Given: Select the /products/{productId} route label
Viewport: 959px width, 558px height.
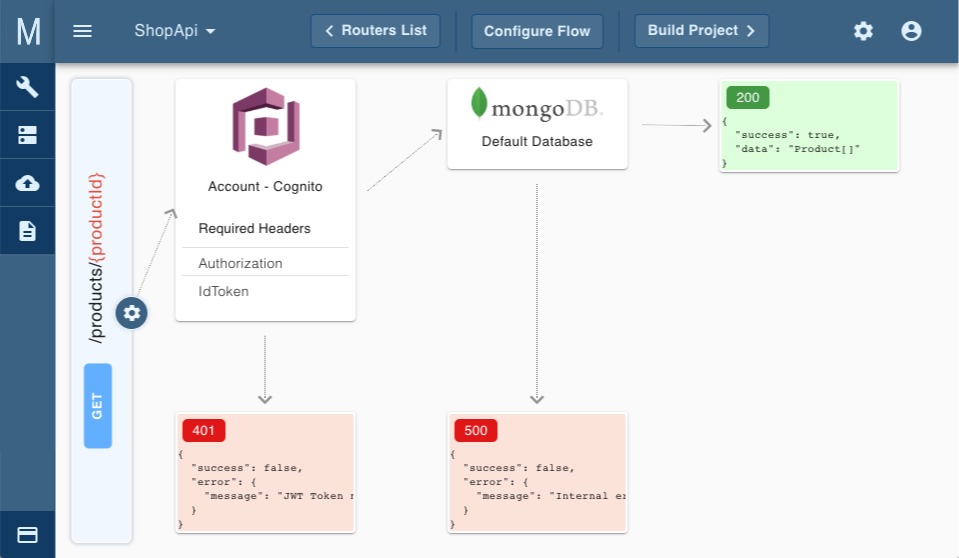Looking at the screenshot, I should pos(97,258).
